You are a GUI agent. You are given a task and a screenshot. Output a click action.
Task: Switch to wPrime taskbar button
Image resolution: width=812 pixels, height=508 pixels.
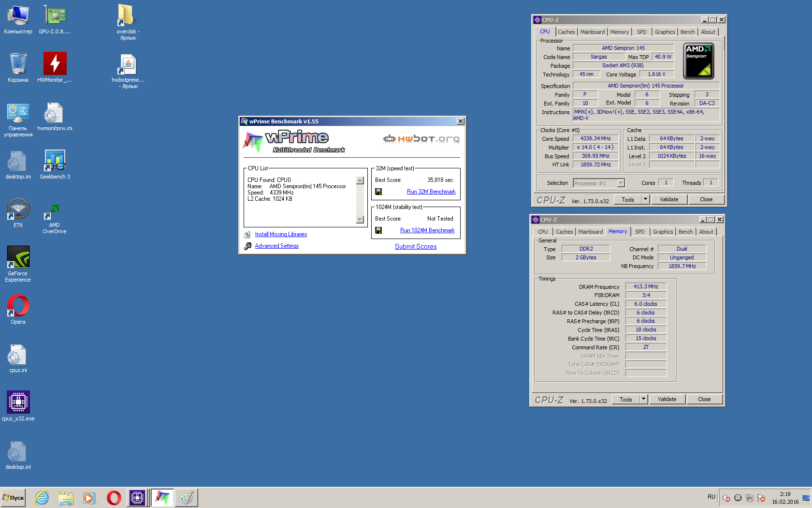pos(162,497)
